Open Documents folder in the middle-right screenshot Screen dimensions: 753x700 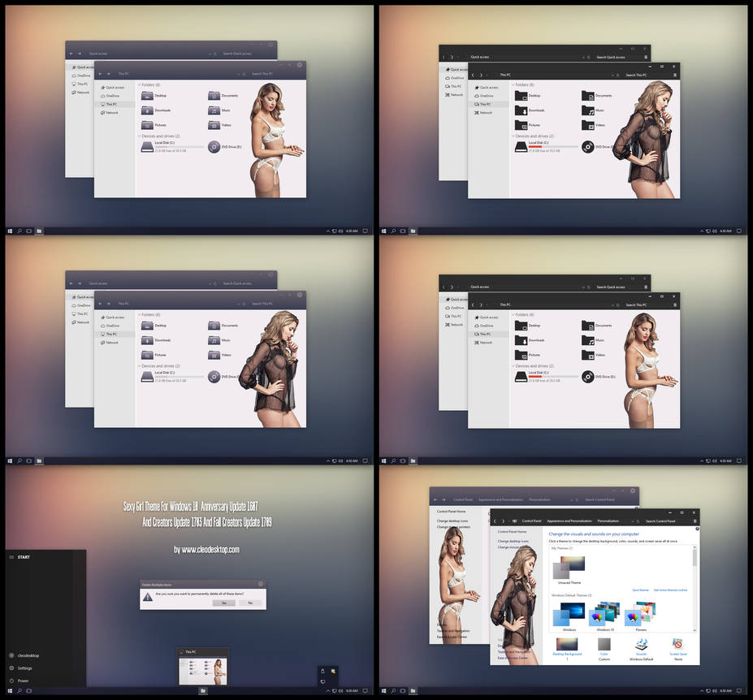(597, 326)
